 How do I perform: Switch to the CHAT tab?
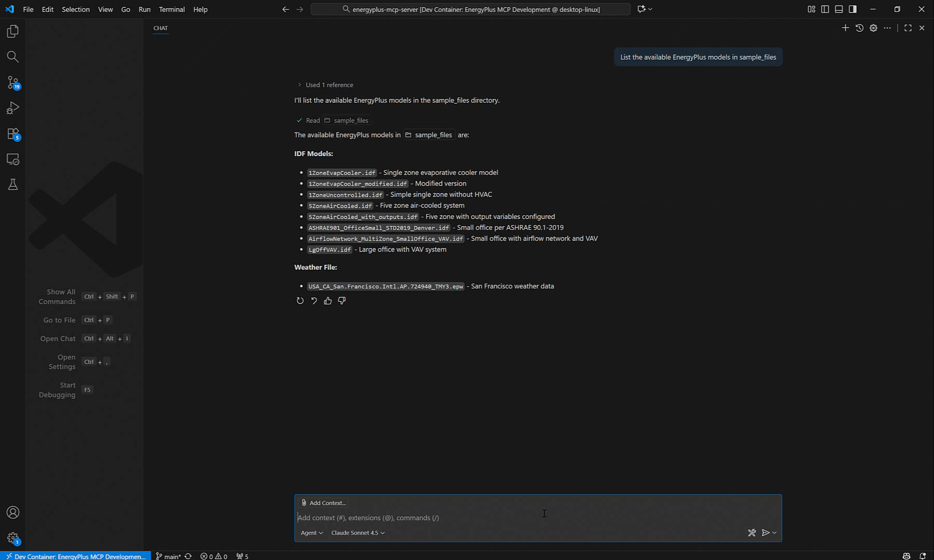point(160,28)
